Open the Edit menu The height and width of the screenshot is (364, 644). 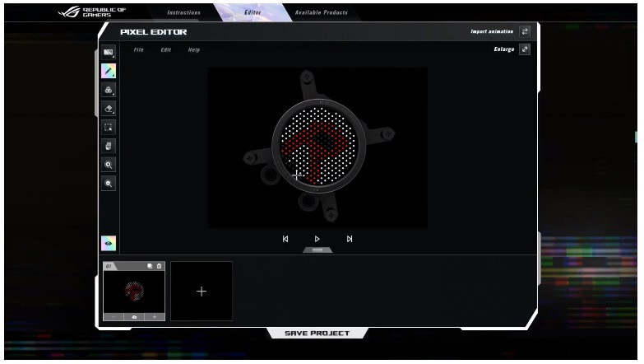166,49
